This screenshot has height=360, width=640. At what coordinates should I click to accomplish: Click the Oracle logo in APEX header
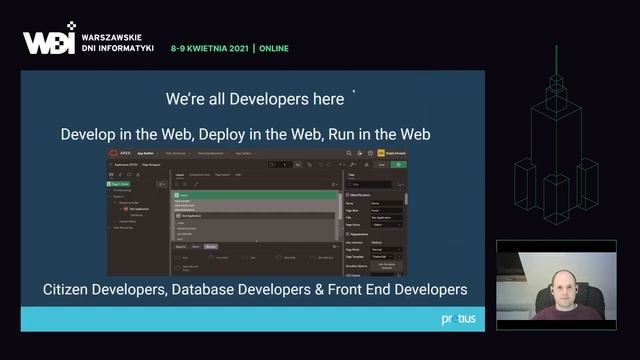click(113, 153)
